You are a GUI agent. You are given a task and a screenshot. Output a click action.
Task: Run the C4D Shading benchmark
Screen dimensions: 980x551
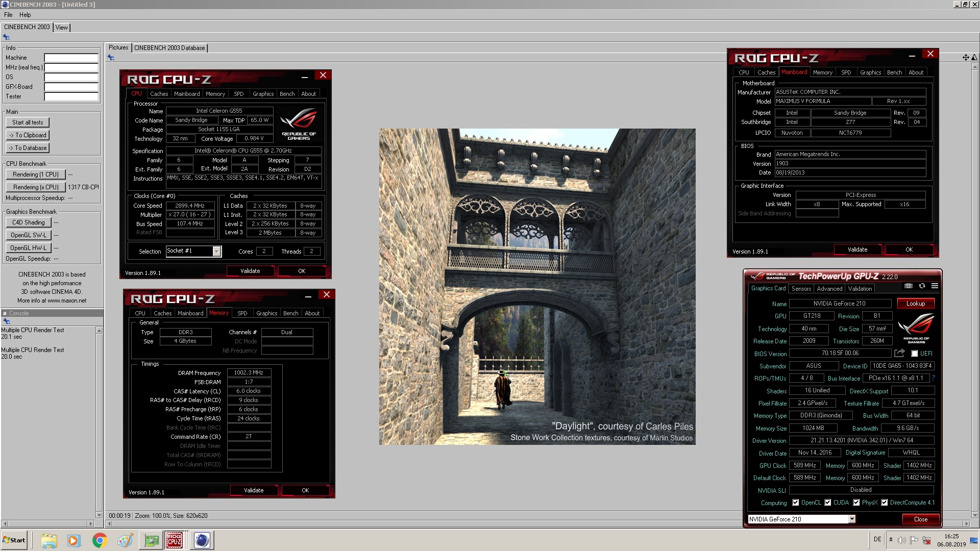(29, 222)
